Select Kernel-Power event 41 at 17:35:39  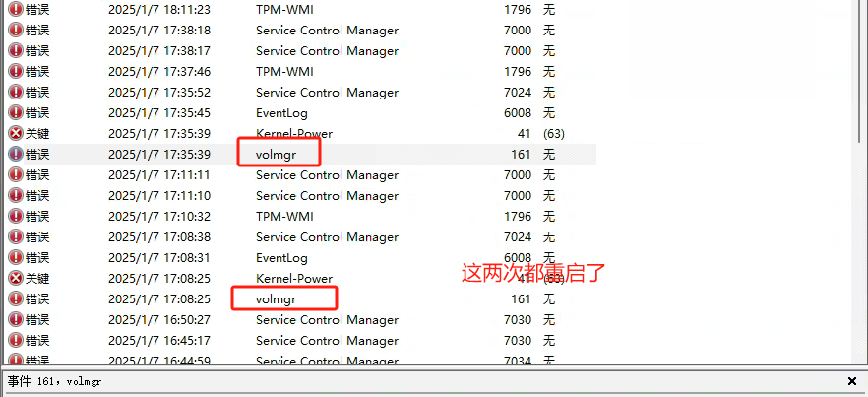[x=300, y=134]
